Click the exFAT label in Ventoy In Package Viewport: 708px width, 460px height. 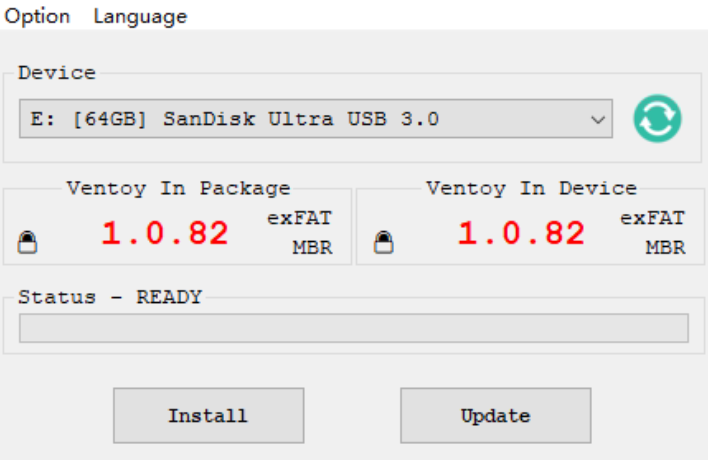point(299,218)
